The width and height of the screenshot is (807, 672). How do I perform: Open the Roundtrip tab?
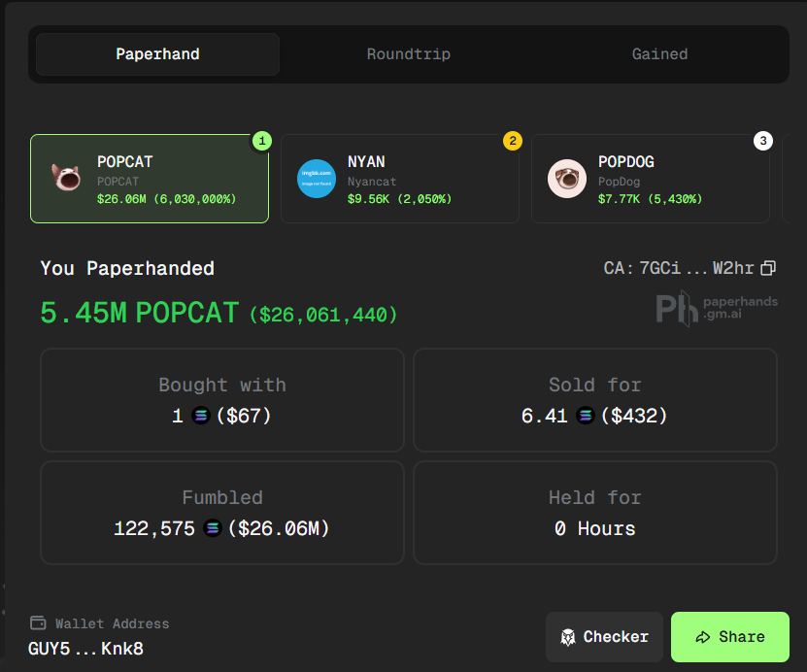click(409, 54)
